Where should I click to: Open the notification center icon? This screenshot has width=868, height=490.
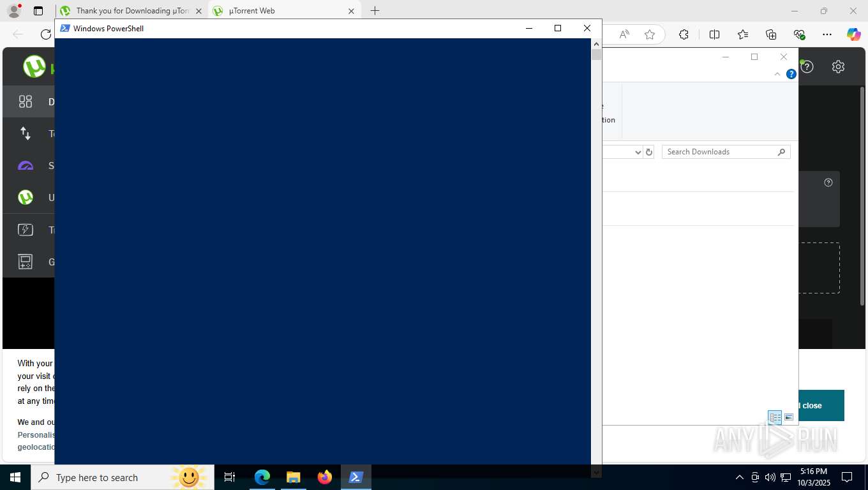tap(847, 477)
